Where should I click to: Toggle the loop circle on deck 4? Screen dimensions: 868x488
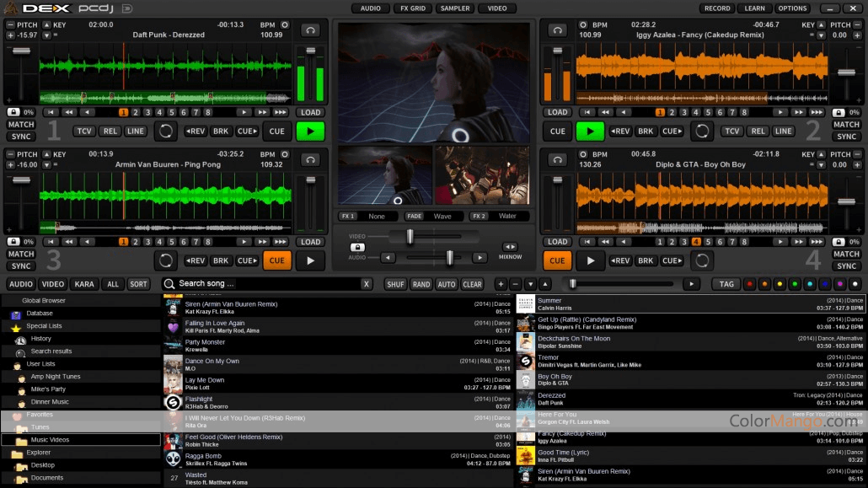pyautogui.click(x=702, y=261)
